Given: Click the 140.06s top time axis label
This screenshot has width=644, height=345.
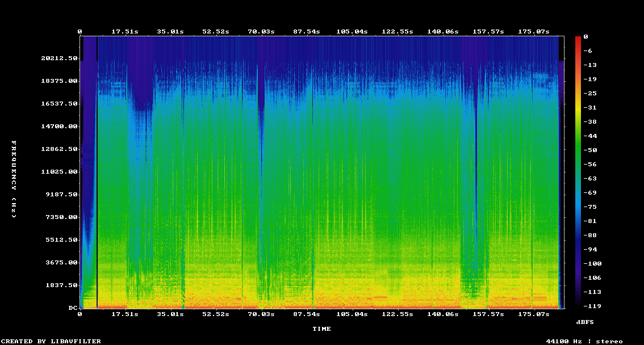Looking at the screenshot, I should coord(443,32).
